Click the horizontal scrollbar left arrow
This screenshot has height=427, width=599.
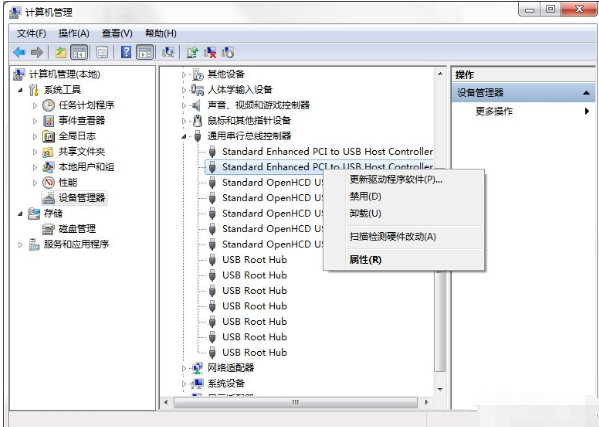point(166,402)
